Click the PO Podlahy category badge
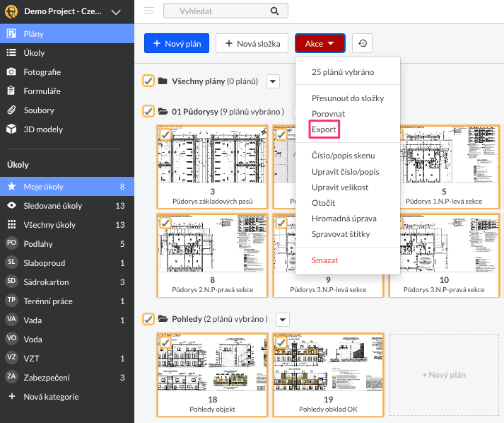The width and height of the screenshot is (504, 423). pyautogui.click(x=11, y=243)
